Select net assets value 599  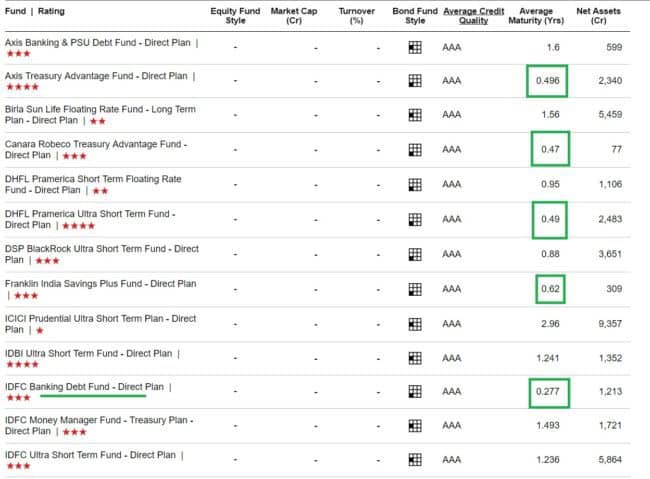click(x=614, y=48)
